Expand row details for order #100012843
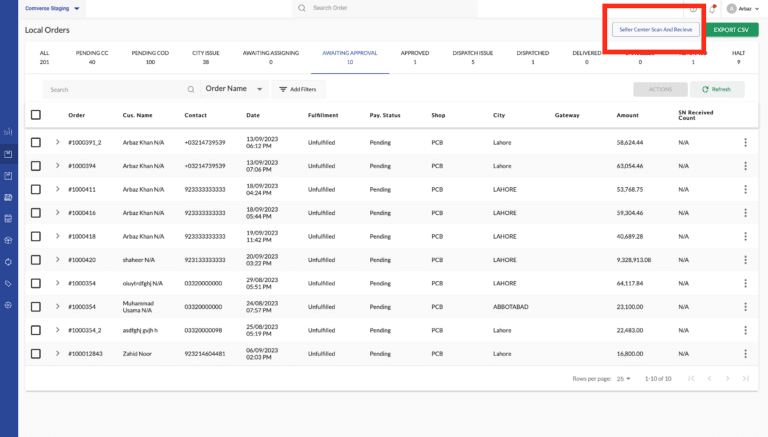 [x=57, y=353]
